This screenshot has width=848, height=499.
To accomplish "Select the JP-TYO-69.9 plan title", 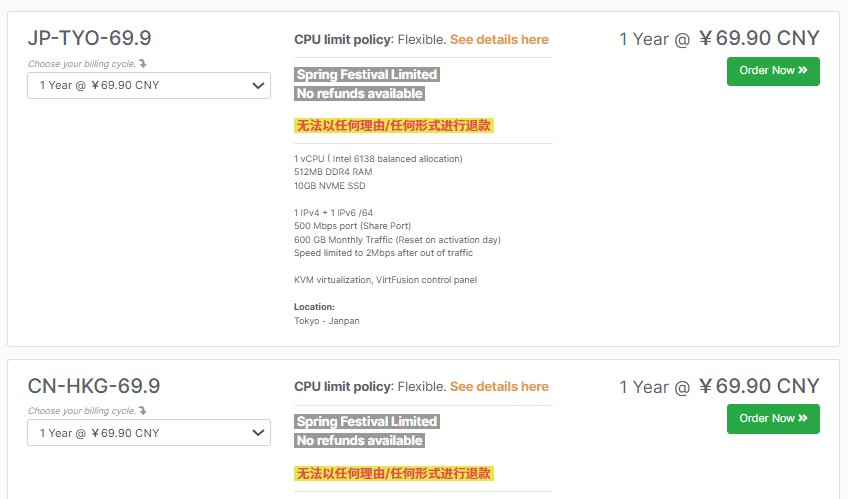I will click(x=89, y=39).
